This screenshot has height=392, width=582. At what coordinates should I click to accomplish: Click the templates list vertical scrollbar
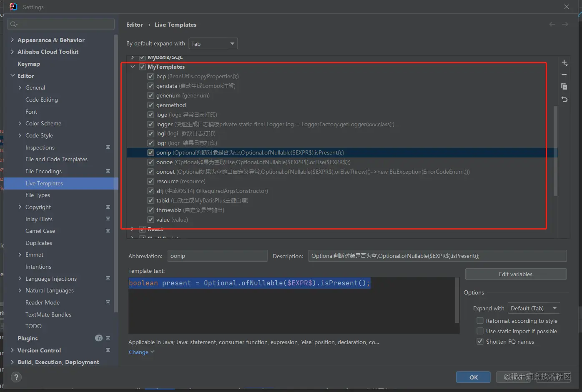555,151
